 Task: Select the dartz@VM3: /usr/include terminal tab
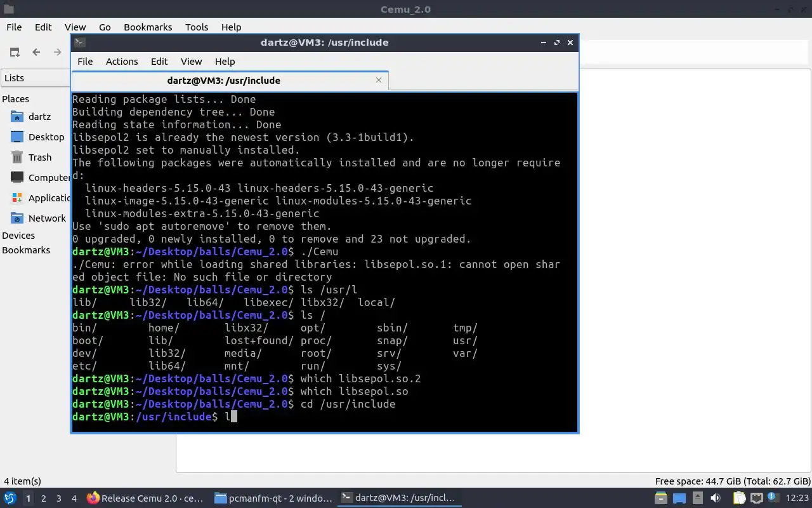pyautogui.click(x=230, y=81)
